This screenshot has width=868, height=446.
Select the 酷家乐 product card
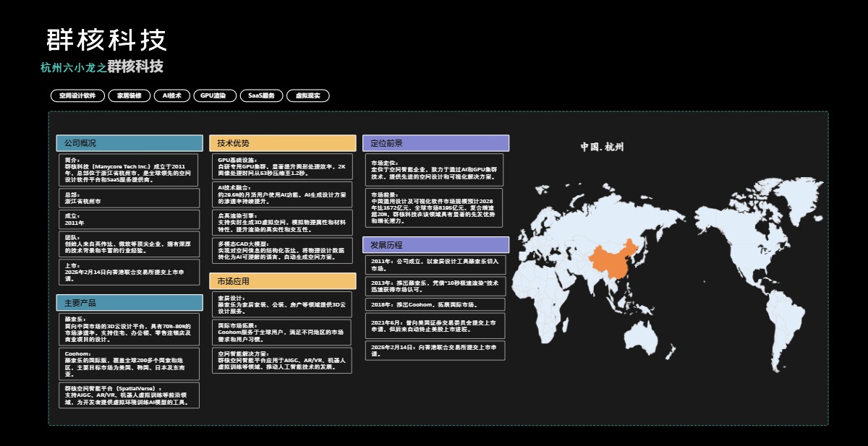(x=129, y=328)
